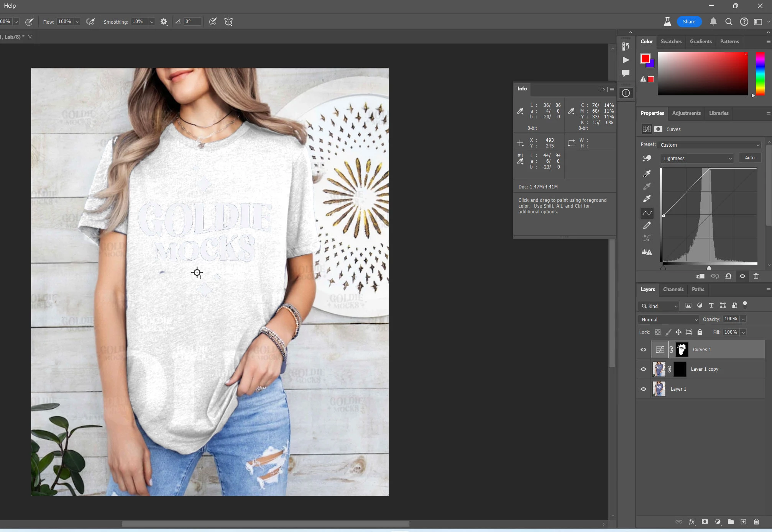Click the Curves on-image adjustment hand tool
Viewport: 772px width, 532px height.
647,158
